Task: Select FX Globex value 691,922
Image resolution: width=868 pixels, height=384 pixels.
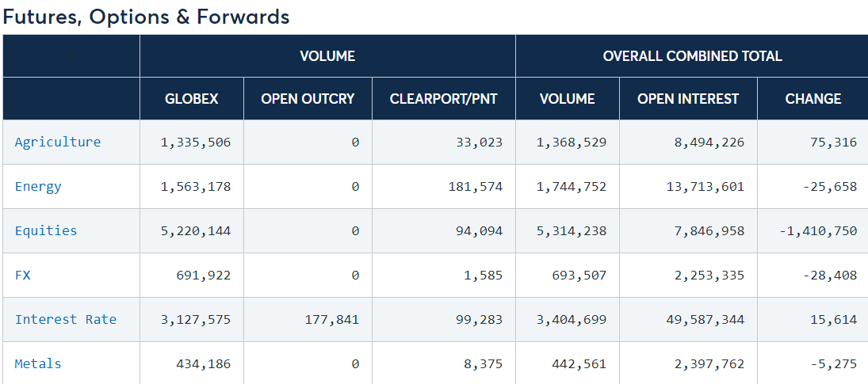Action: click(x=203, y=276)
